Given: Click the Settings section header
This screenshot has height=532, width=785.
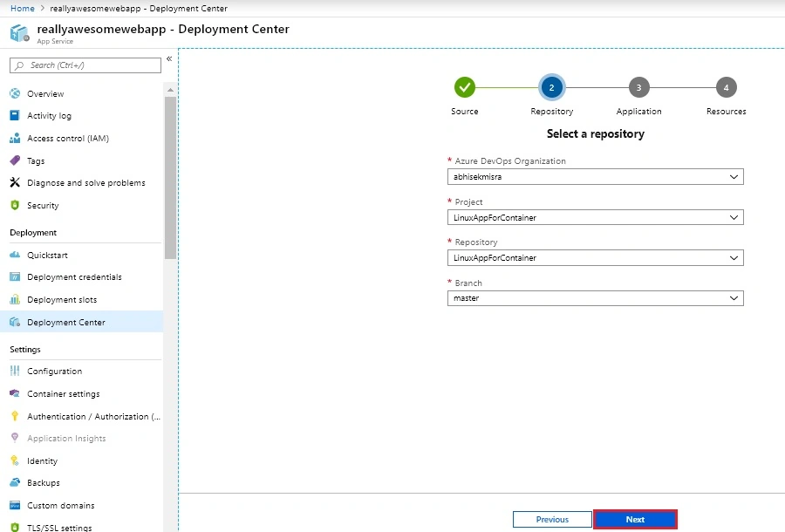Looking at the screenshot, I should click(x=25, y=350).
